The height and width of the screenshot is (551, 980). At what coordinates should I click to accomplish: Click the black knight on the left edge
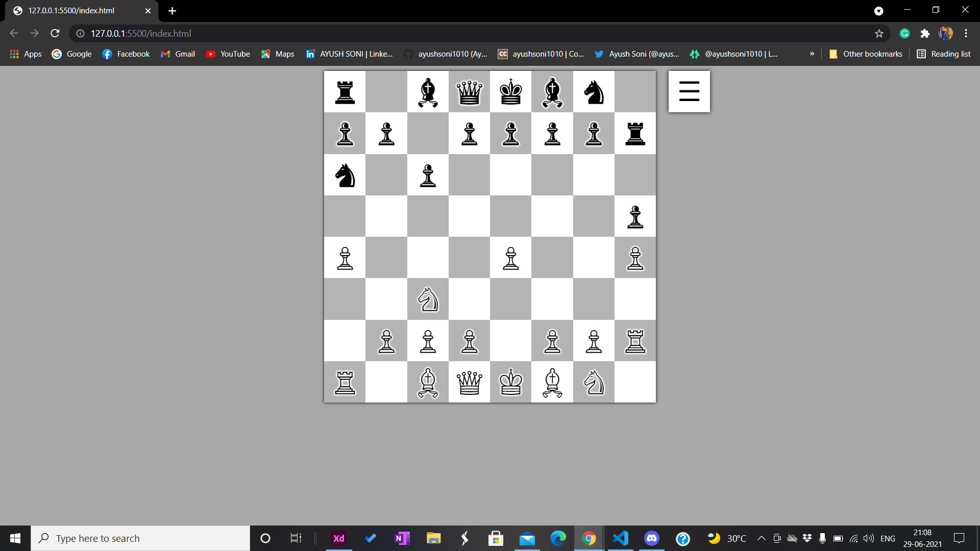click(345, 175)
